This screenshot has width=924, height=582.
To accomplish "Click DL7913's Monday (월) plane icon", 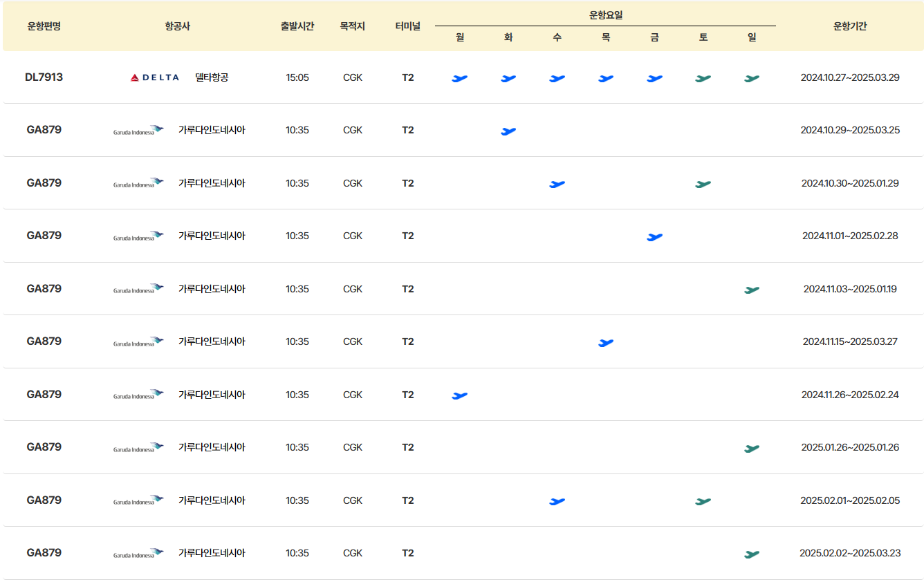I will click(460, 79).
